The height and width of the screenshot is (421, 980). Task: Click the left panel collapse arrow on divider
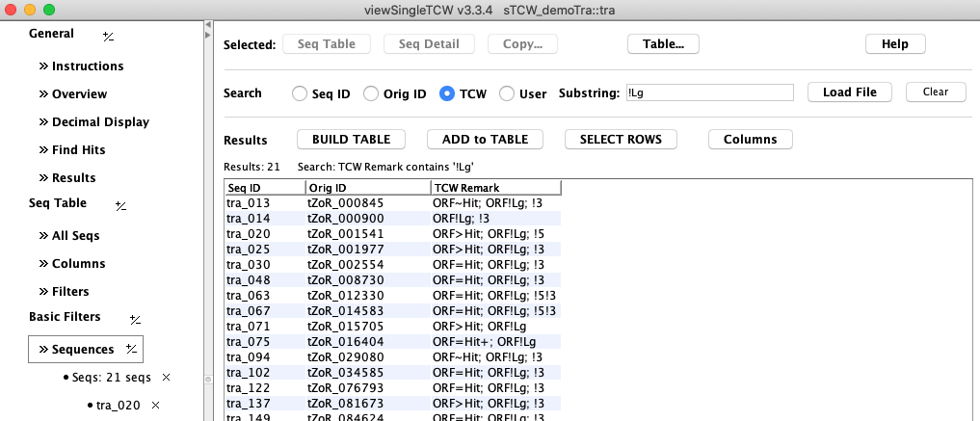pyautogui.click(x=209, y=36)
